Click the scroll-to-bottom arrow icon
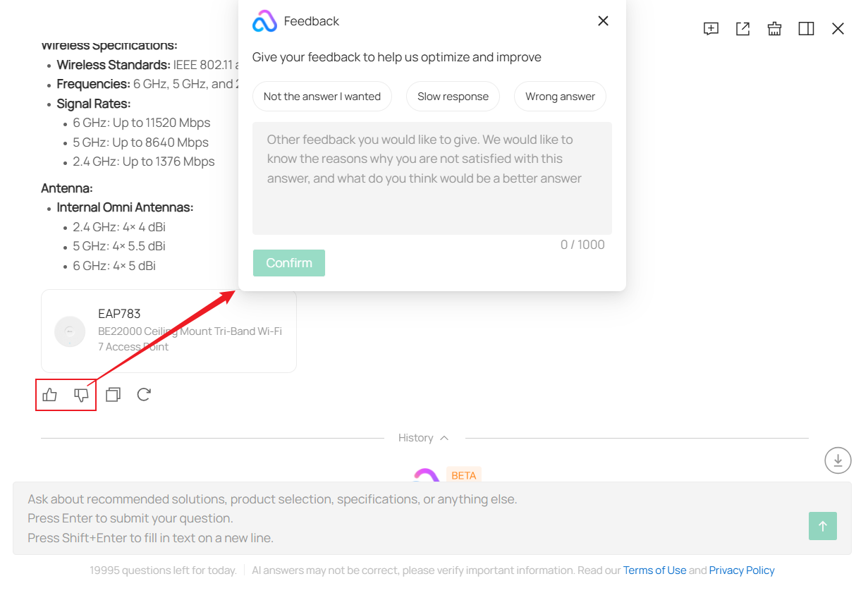868x593 pixels. pos(838,460)
